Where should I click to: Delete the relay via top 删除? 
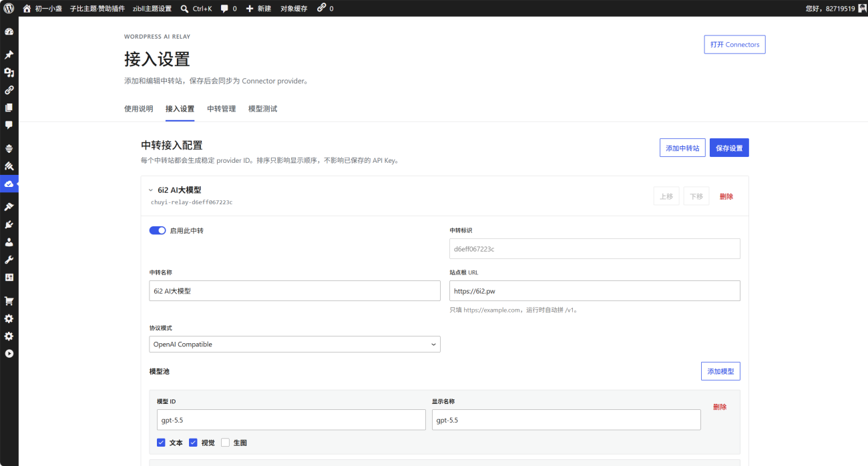[x=726, y=196]
